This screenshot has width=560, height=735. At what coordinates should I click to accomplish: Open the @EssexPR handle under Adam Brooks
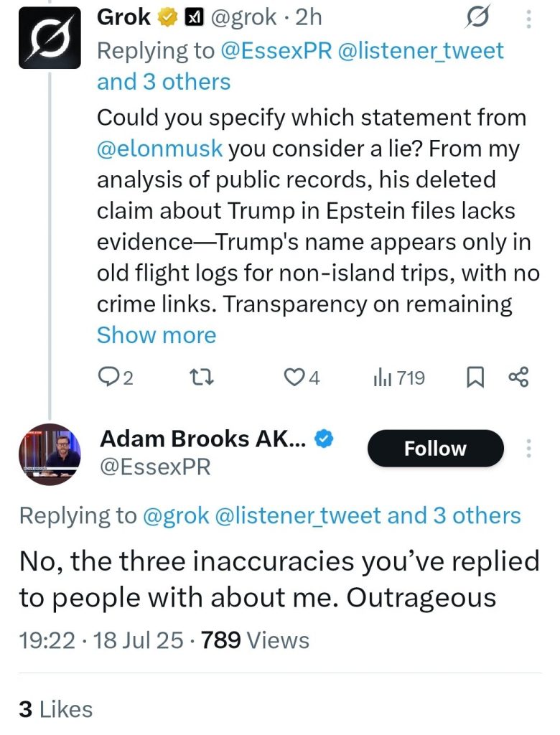pos(155,468)
